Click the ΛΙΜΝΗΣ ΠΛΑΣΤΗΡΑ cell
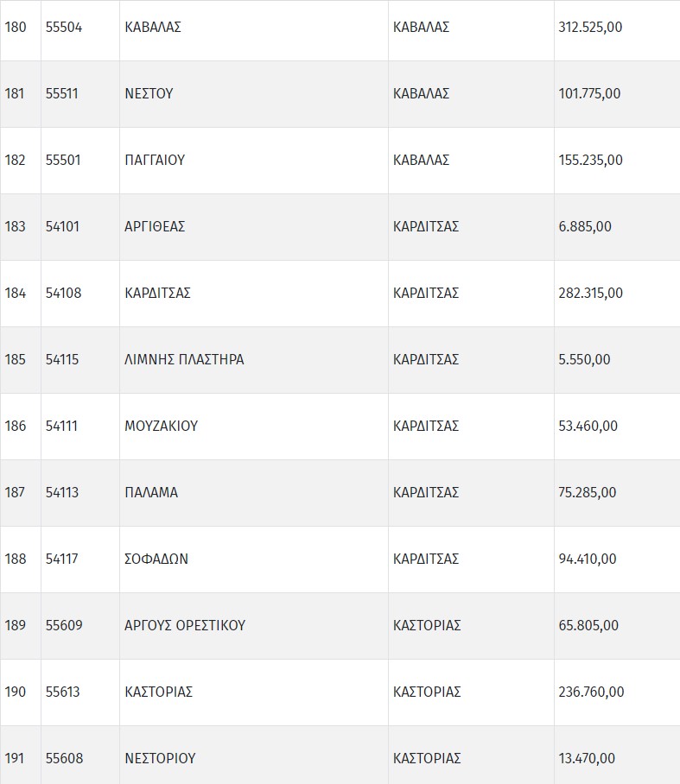The image size is (680, 784). click(185, 359)
